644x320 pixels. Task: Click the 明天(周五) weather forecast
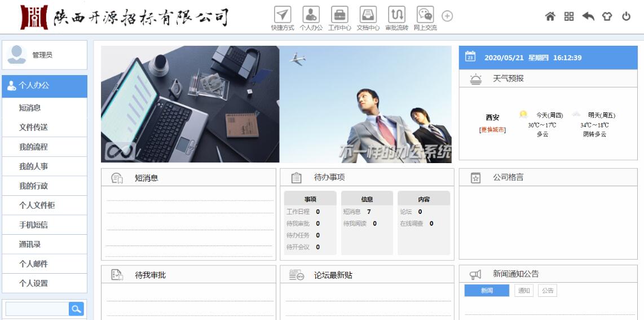coord(594,125)
